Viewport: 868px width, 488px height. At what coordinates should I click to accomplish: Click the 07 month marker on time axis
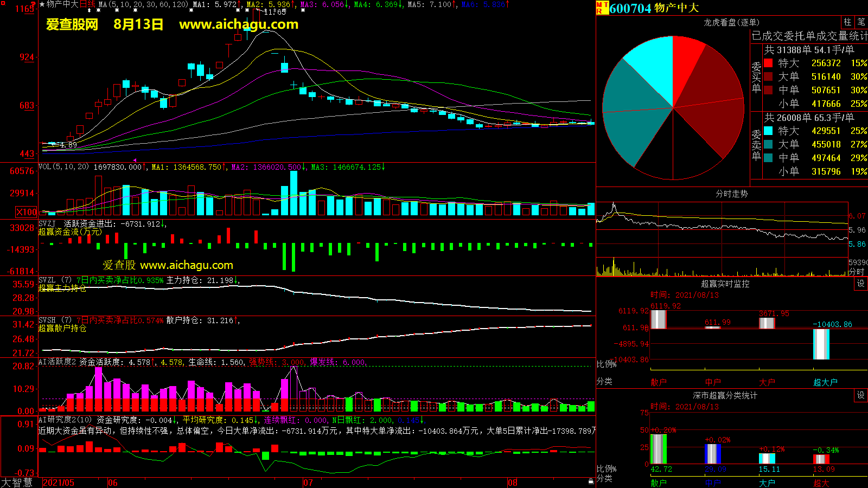coord(308,483)
